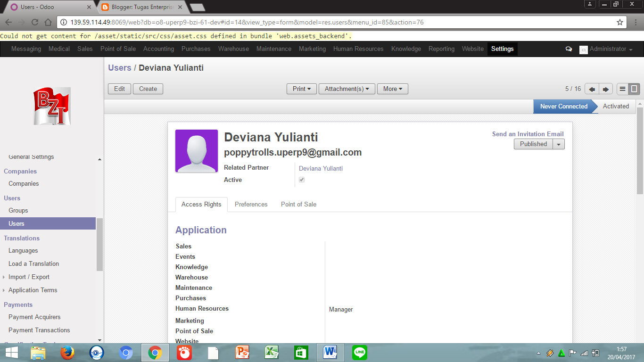
Task: Select the Settings top menu
Action: tap(503, 49)
